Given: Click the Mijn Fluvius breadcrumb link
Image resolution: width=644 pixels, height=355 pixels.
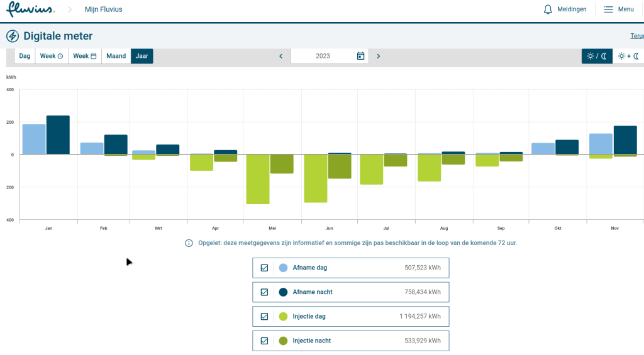Looking at the screenshot, I should click(x=103, y=9).
